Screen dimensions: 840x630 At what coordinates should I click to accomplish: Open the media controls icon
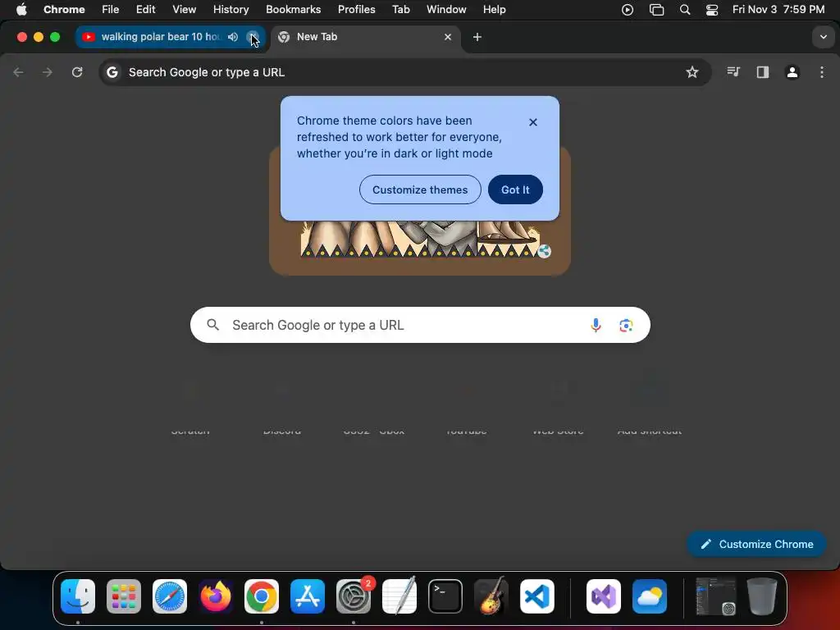tap(733, 72)
